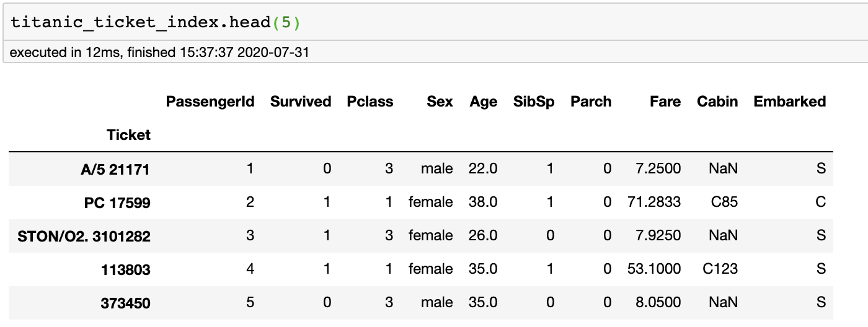Viewport: 868px width, 327px height.
Task: Click the Embarked column header
Action: (x=790, y=102)
